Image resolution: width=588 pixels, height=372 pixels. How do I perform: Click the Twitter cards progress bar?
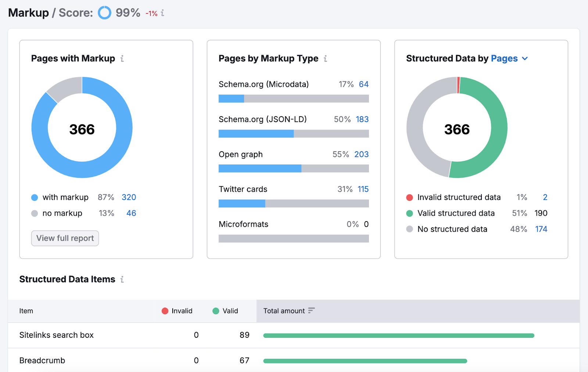[x=294, y=203]
